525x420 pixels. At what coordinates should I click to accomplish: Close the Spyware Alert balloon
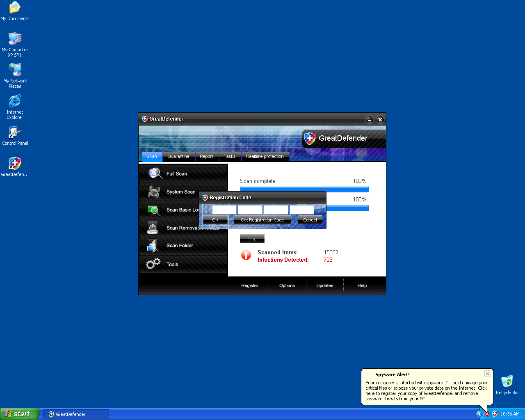(x=487, y=374)
